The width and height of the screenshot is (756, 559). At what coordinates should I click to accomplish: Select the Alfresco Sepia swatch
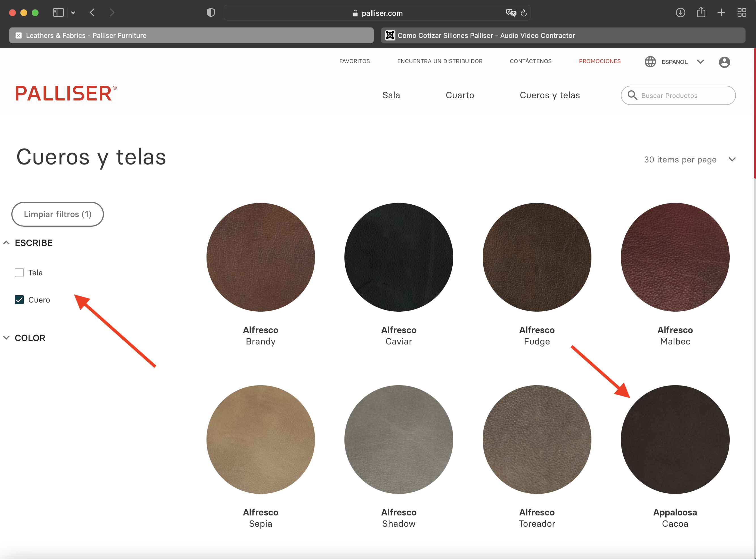click(x=261, y=440)
